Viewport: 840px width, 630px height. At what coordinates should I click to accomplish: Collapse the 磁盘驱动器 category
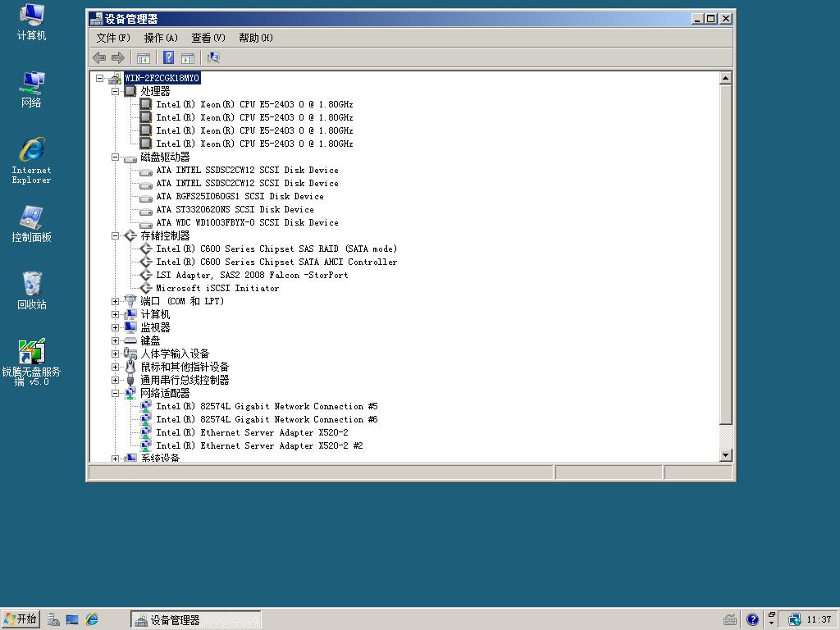point(115,157)
